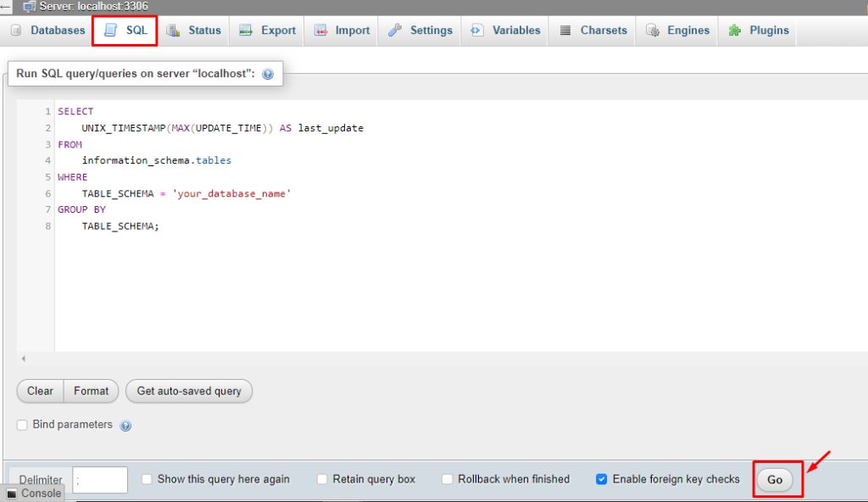Click inside the Delimiter input field
Viewport: 868px width, 502px height.
(99, 479)
